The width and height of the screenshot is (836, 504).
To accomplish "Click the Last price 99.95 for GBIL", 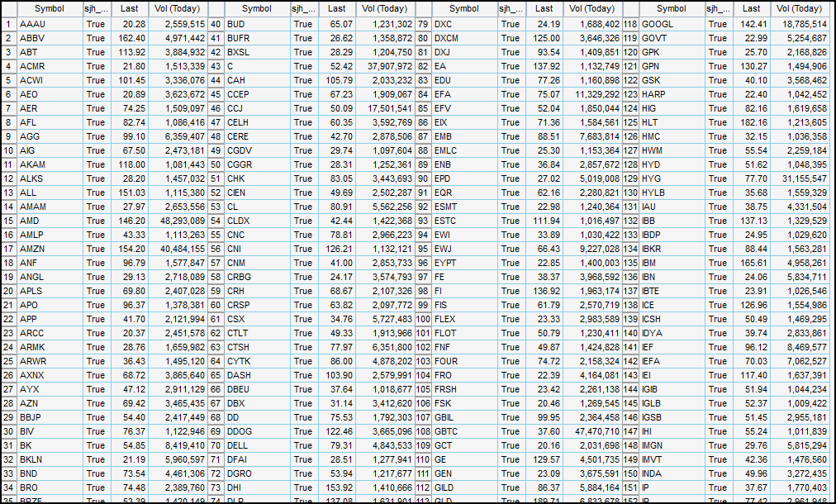I will tap(544, 417).
